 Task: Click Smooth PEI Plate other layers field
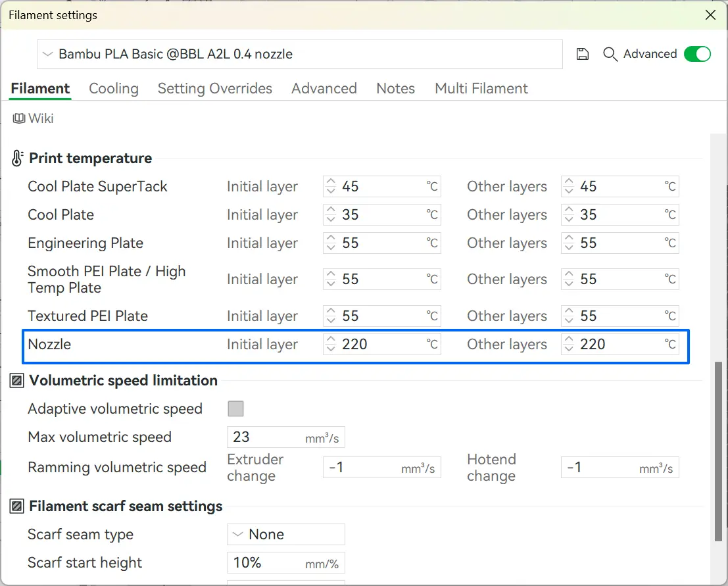pos(620,280)
